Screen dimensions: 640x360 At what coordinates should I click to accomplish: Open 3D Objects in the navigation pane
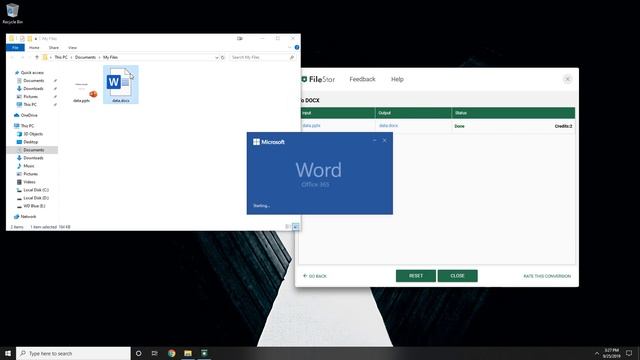[x=33, y=134]
